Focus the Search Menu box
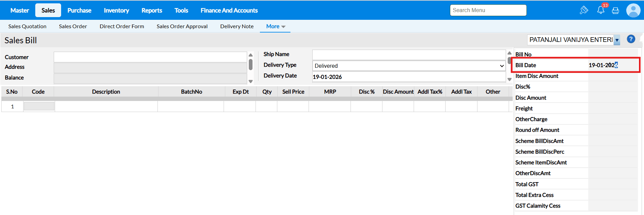644x215 pixels. 488,10
